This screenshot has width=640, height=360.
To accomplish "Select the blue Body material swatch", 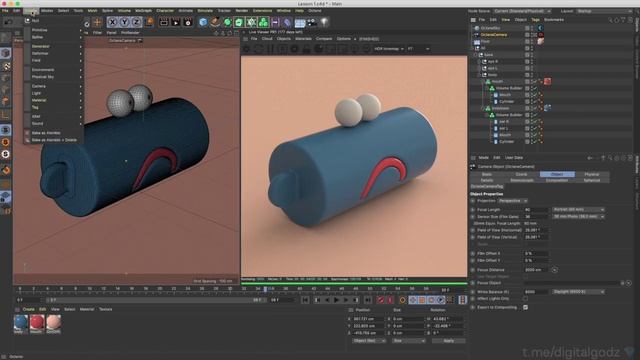I will point(20,322).
